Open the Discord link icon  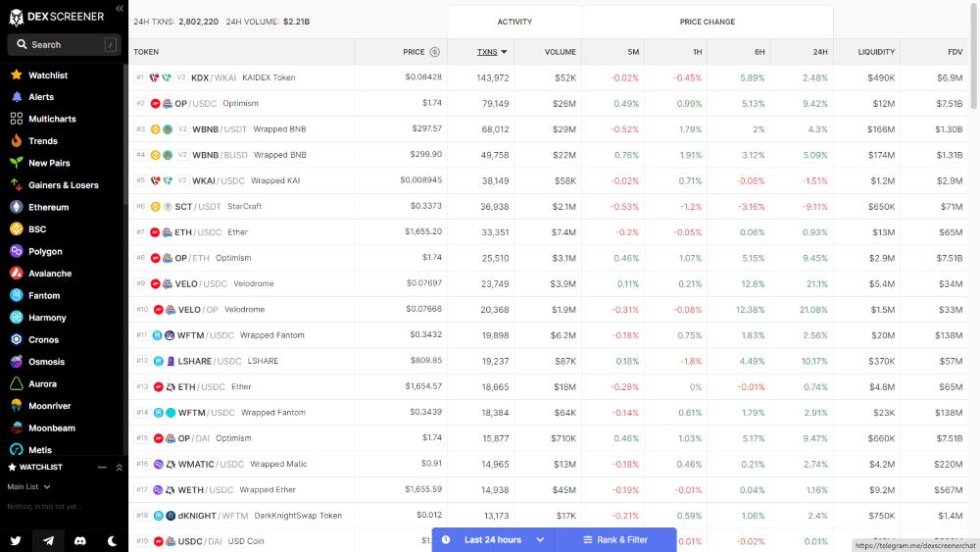click(80, 541)
